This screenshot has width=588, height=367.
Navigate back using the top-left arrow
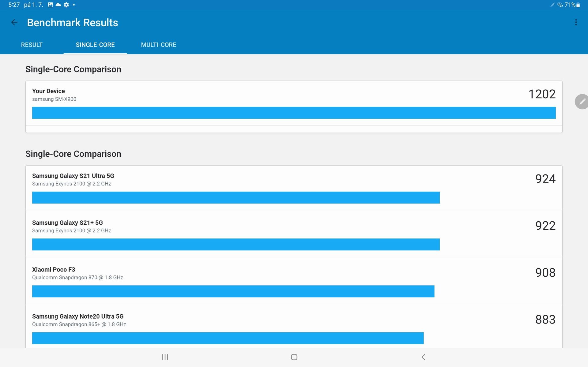[x=14, y=22]
